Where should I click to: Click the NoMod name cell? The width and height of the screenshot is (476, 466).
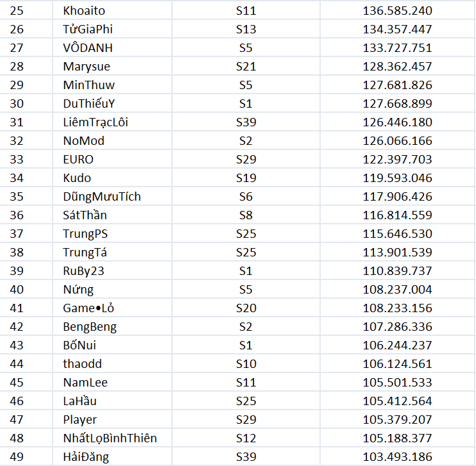pos(112,140)
